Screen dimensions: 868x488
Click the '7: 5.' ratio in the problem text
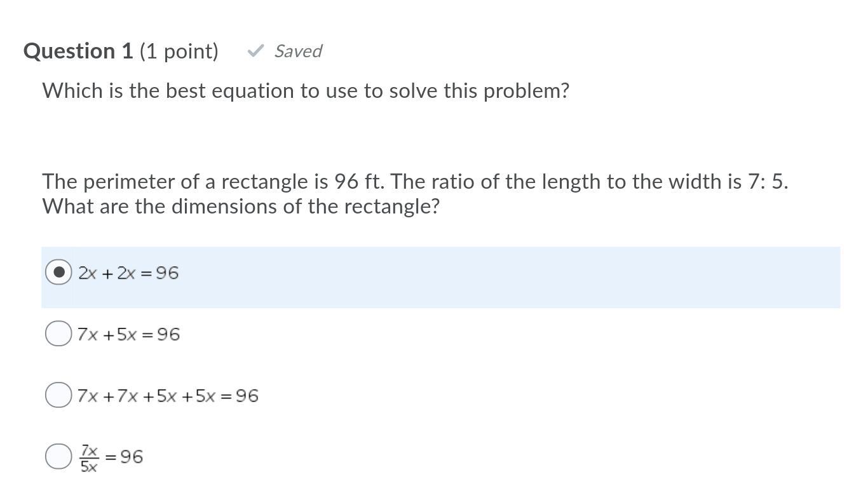[x=768, y=182]
